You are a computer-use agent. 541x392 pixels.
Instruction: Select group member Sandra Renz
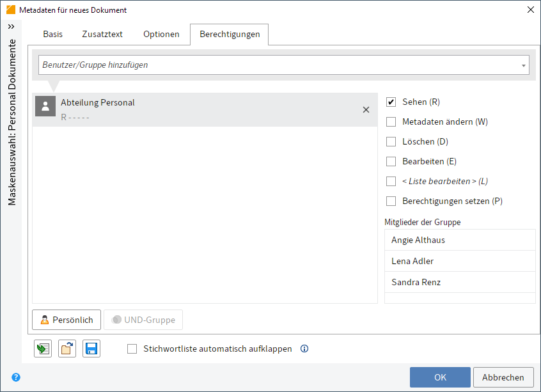(460, 282)
